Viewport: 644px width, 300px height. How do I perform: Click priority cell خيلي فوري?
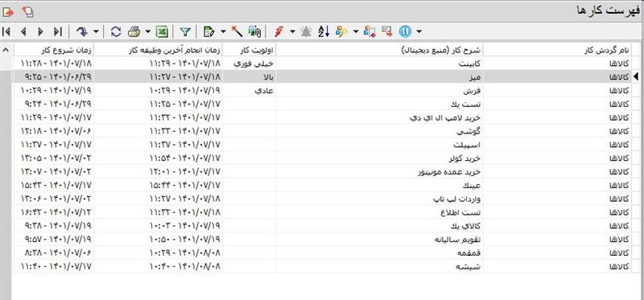point(250,64)
